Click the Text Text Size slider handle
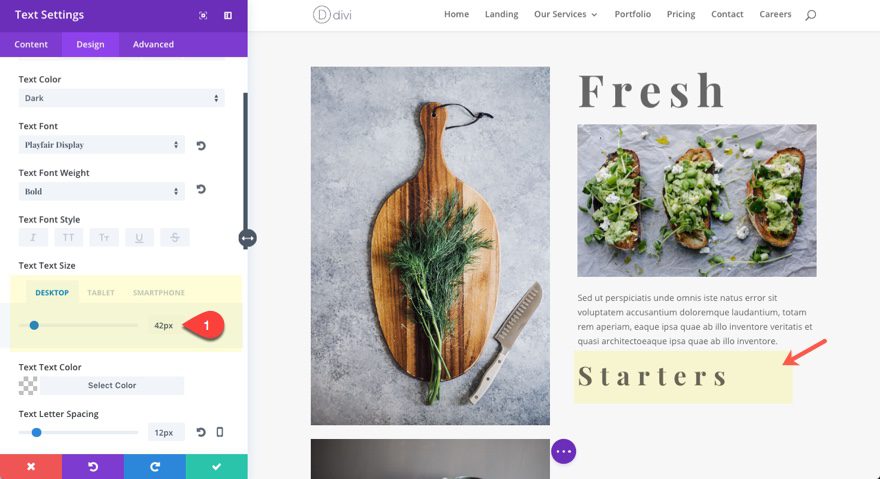 (x=34, y=325)
